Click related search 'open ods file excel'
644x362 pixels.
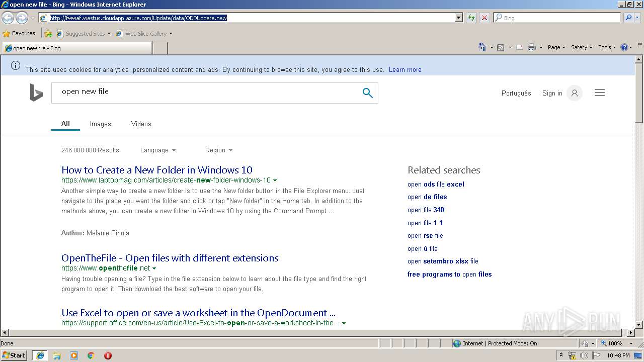pyautogui.click(x=436, y=185)
